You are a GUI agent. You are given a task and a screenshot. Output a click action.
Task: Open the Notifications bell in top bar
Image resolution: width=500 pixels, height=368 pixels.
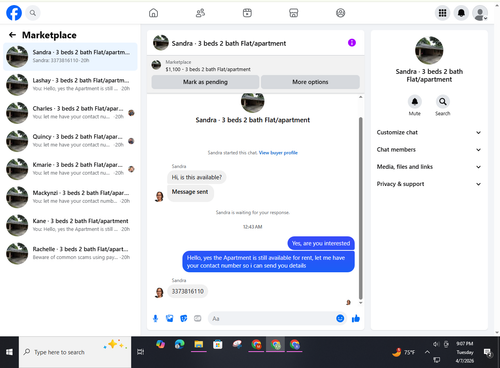(x=461, y=13)
